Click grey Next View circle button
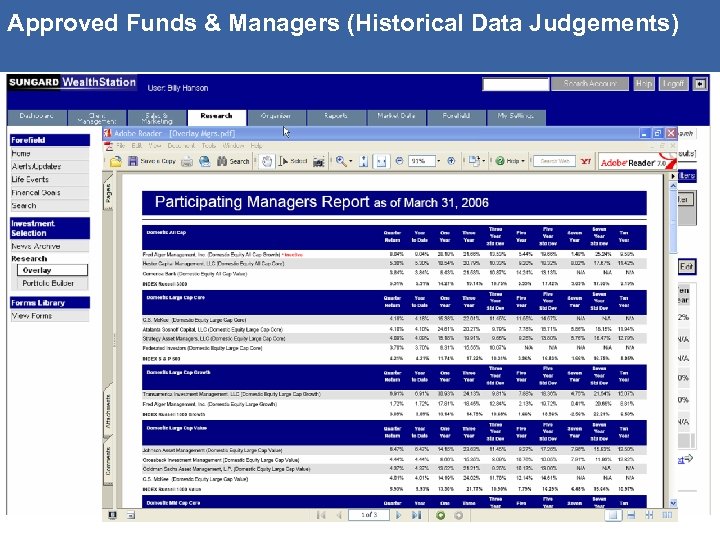This screenshot has height=540, width=720. (458, 515)
